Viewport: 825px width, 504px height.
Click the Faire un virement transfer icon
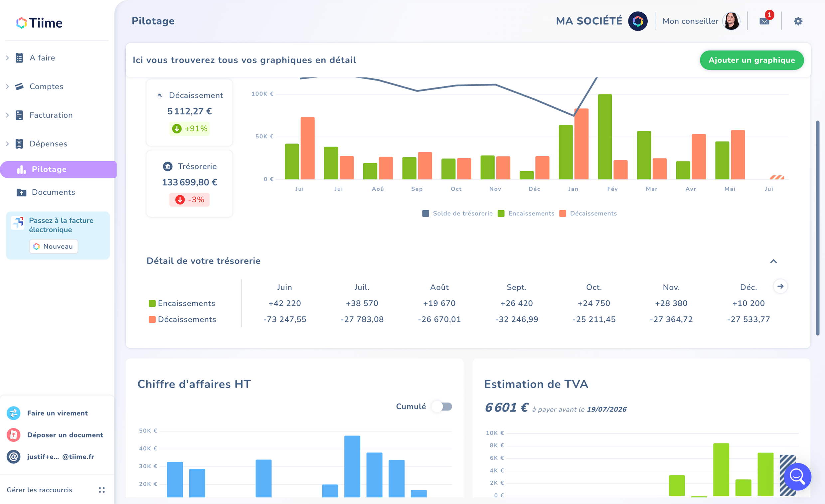(14, 413)
